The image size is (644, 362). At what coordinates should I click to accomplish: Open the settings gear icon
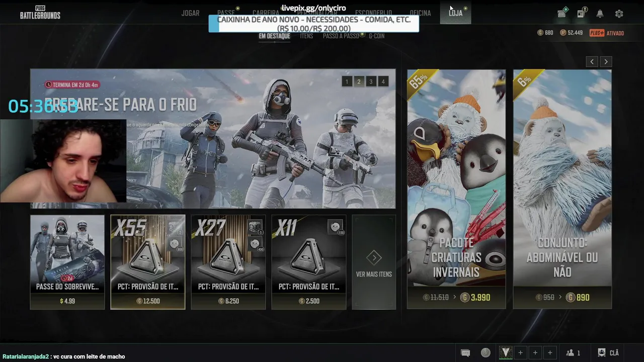(619, 14)
